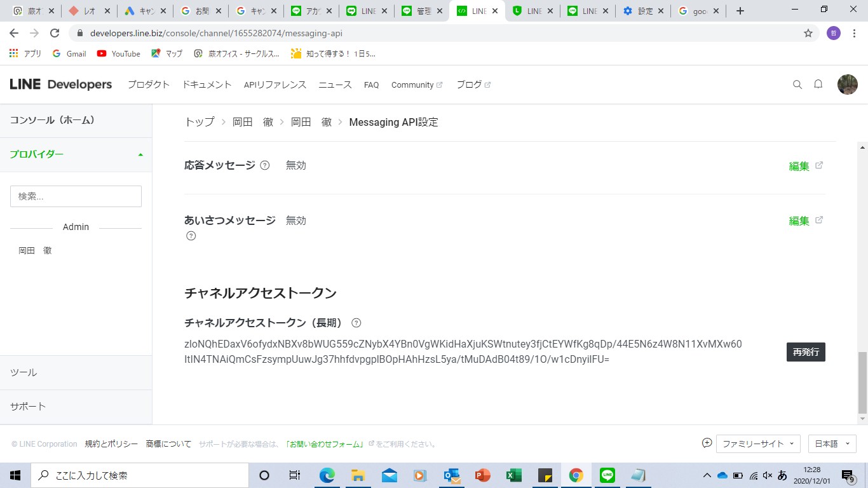Open the user profile avatar in header
Screen dimensions: 868x488
click(x=848, y=85)
